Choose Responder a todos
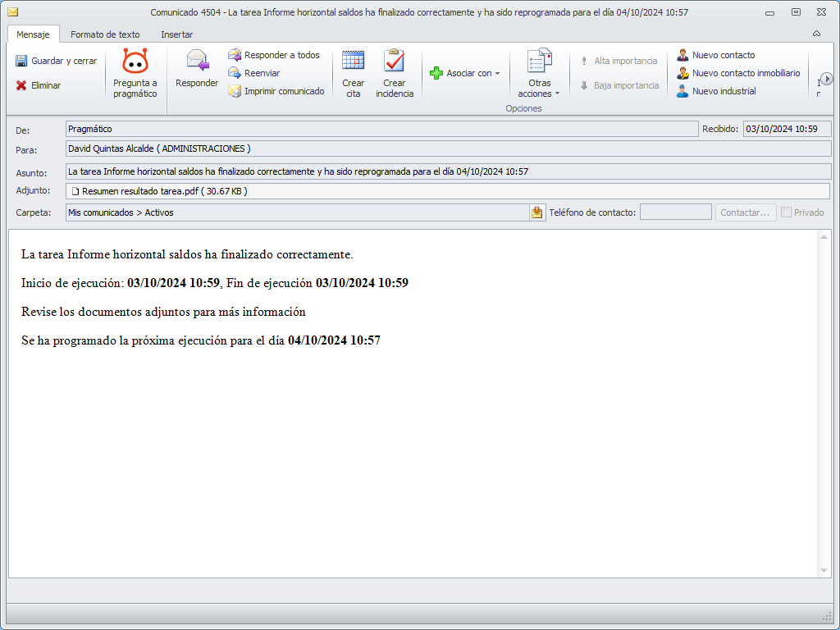Viewport: 840px width, 630px height. pyautogui.click(x=274, y=55)
